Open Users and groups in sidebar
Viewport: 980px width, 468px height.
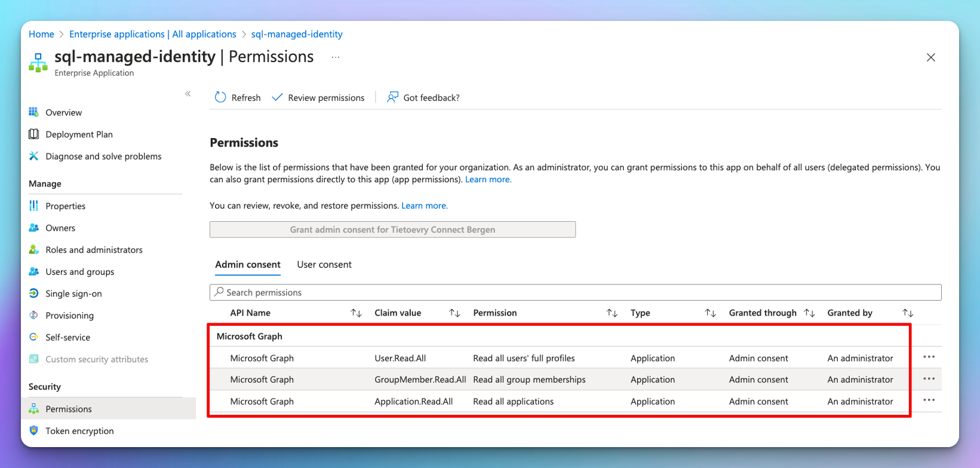(80, 271)
